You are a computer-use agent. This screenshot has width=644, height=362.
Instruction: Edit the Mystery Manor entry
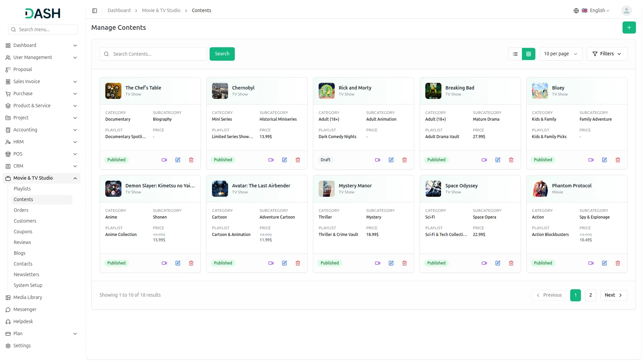(391, 263)
